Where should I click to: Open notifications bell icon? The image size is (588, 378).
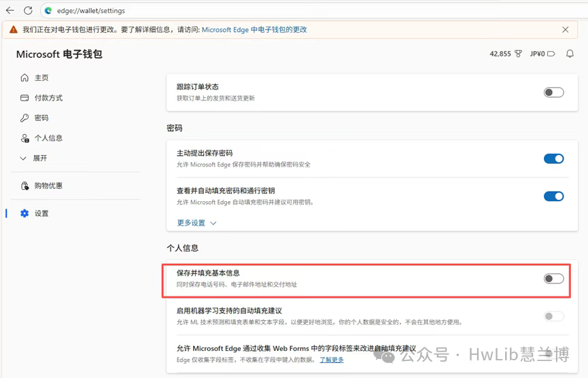pyautogui.click(x=570, y=54)
